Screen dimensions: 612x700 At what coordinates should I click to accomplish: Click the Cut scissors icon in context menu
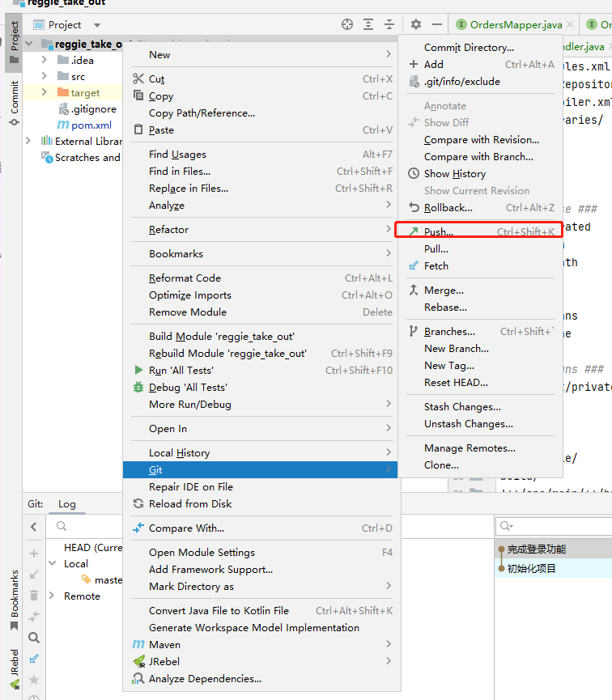pos(138,79)
